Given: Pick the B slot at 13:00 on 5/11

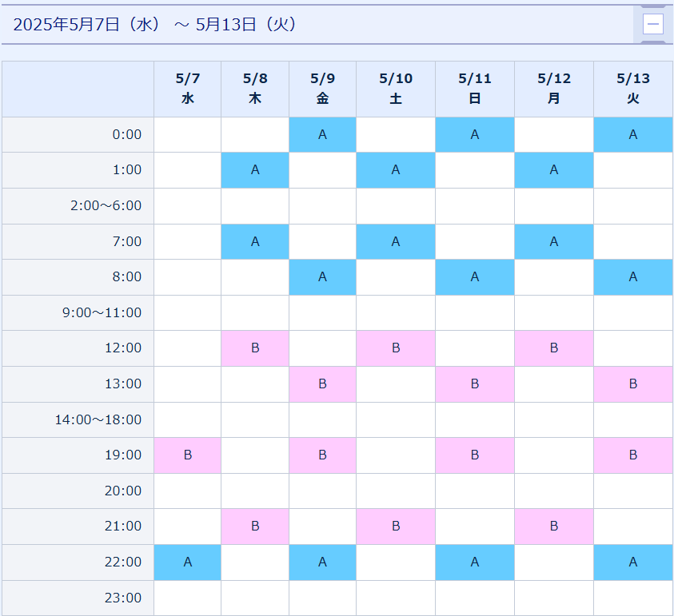Looking at the screenshot, I should [x=475, y=384].
